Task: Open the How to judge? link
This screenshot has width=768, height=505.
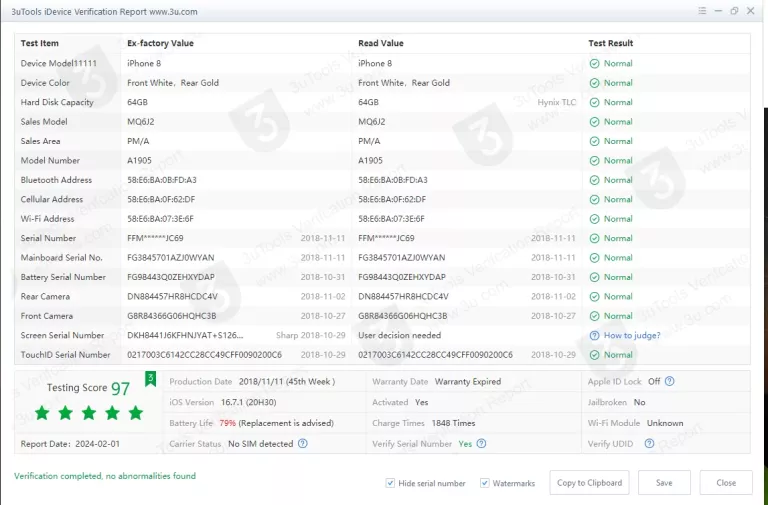Action: (632, 336)
